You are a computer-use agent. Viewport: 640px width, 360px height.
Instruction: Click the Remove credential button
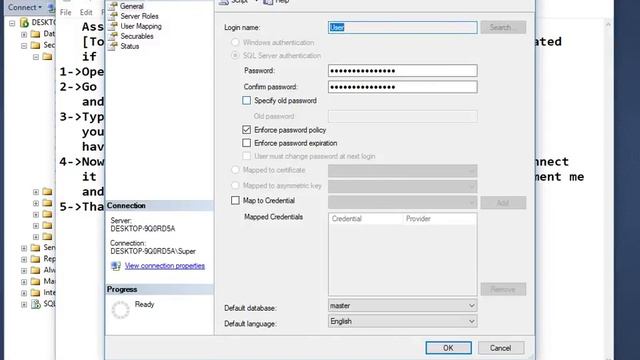click(503, 289)
